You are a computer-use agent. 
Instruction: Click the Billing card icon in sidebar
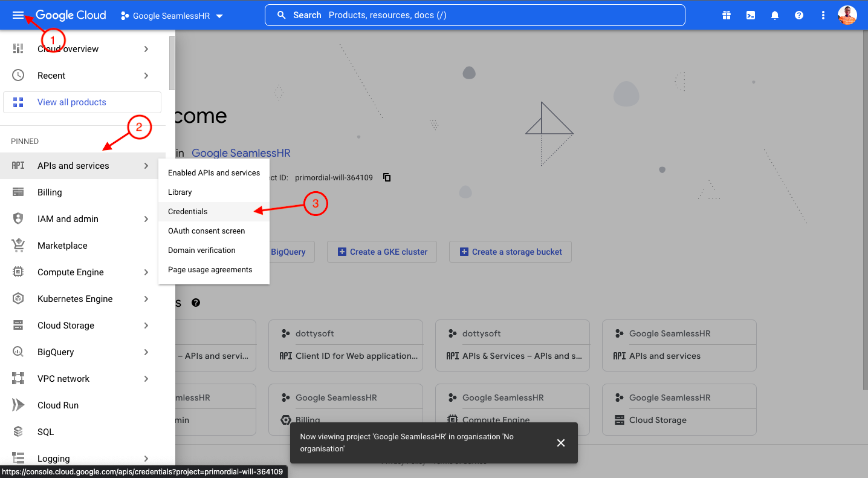point(18,192)
